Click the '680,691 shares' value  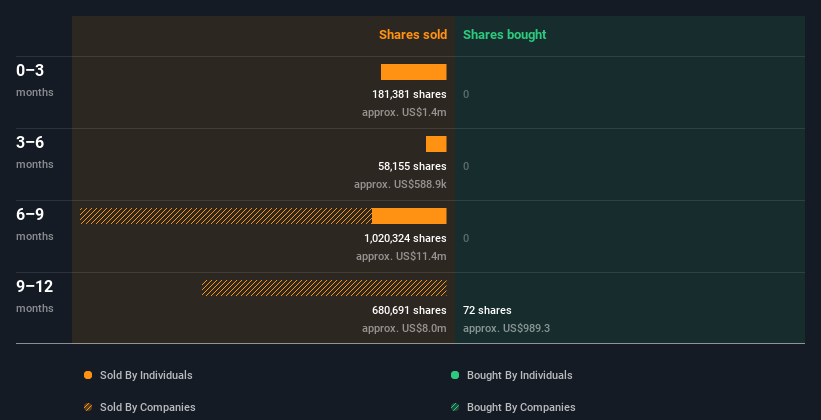click(409, 310)
